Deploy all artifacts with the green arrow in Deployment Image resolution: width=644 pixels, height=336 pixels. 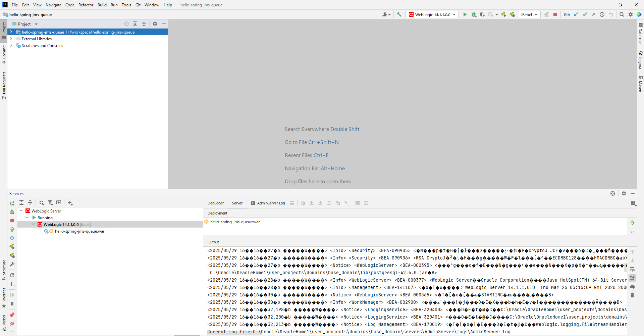(632, 223)
